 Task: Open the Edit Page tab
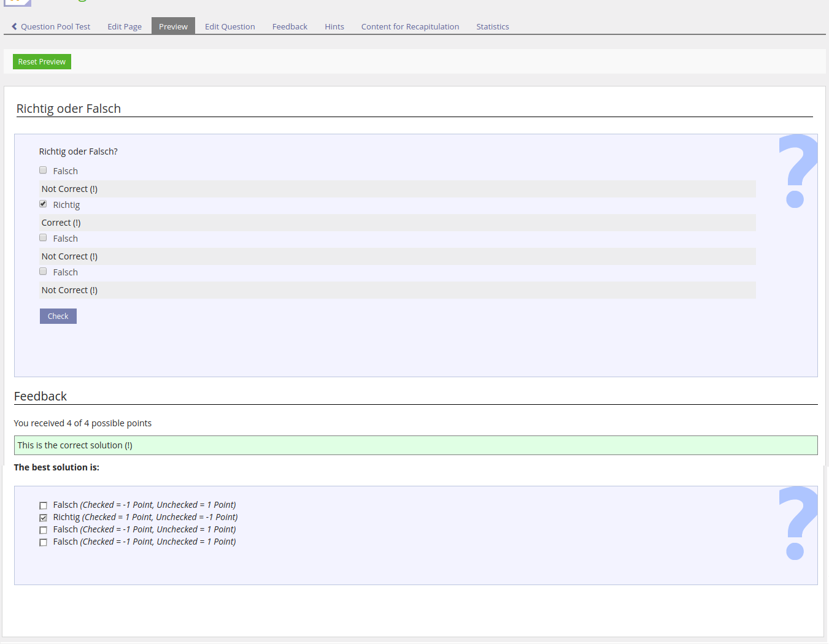(125, 26)
